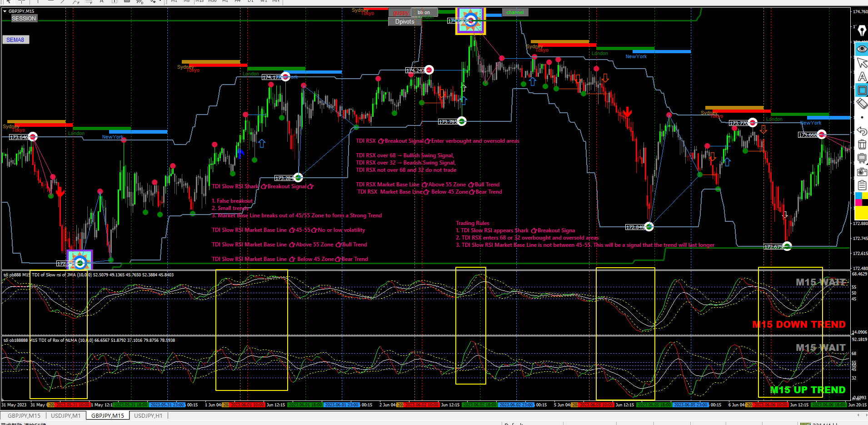868x425 pixels.
Task: Choose the text A tool
Action: (862, 77)
